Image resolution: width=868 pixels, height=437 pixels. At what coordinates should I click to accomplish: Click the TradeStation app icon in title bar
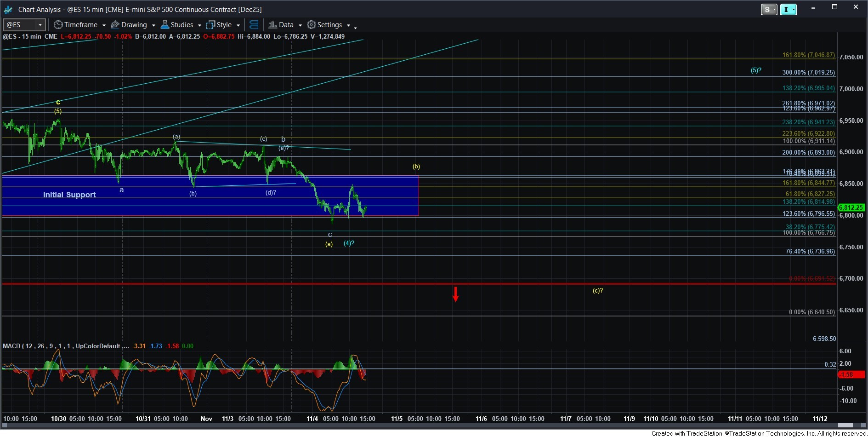point(8,9)
